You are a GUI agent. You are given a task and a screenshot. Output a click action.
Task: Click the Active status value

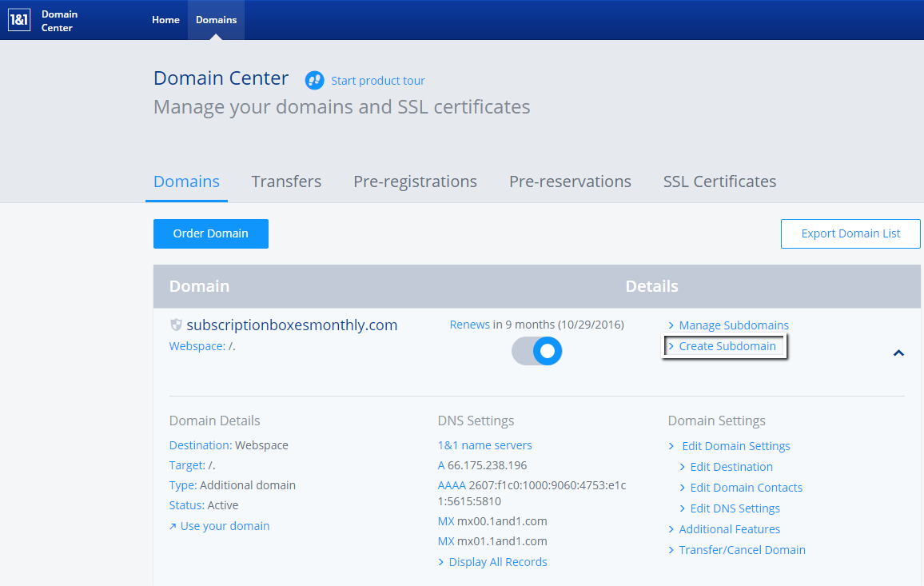coord(223,505)
